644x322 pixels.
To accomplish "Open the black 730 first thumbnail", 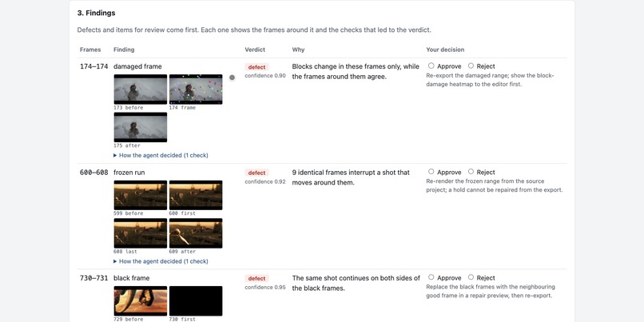I will coord(196,301).
